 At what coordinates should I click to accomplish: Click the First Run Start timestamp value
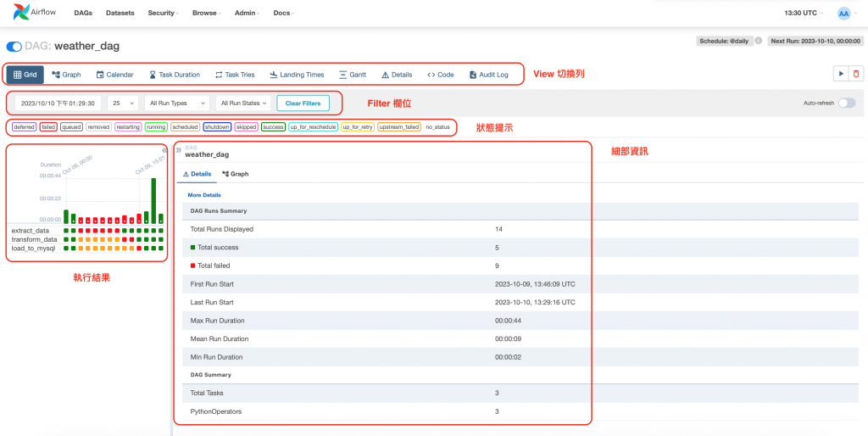(x=535, y=284)
